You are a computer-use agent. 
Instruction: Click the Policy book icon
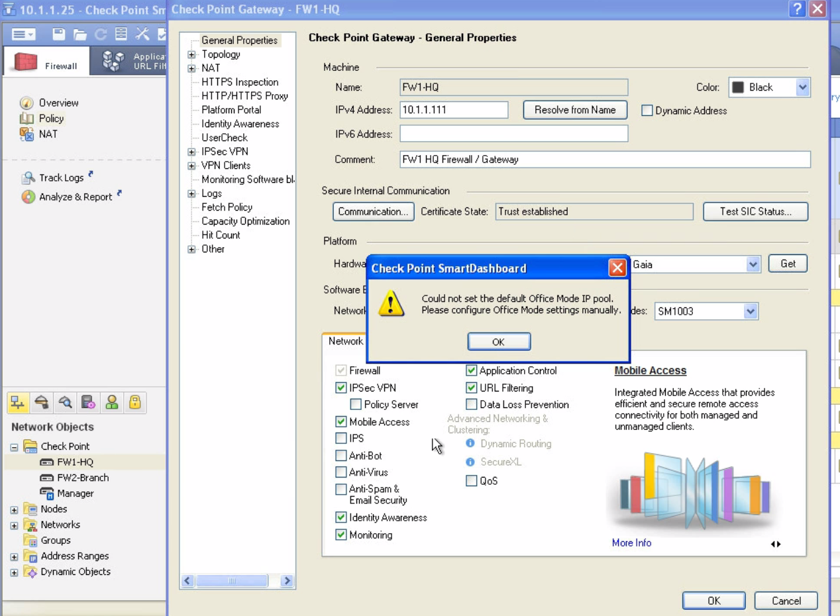(26, 119)
